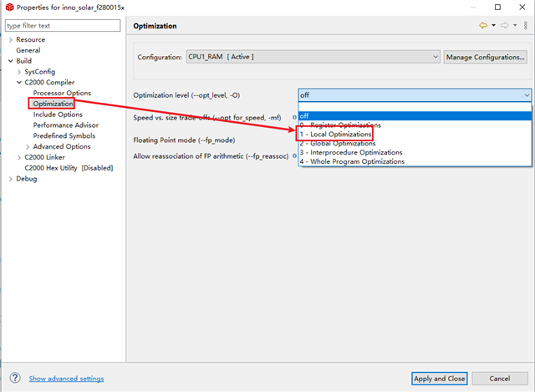Select Predefined Symbols tree item
Screen dimensions: 535x392
64,135
